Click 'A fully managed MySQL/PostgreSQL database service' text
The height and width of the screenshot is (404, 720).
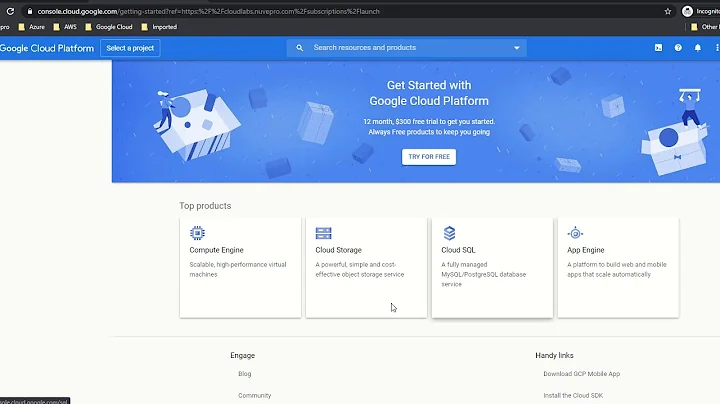[x=484, y=274]
